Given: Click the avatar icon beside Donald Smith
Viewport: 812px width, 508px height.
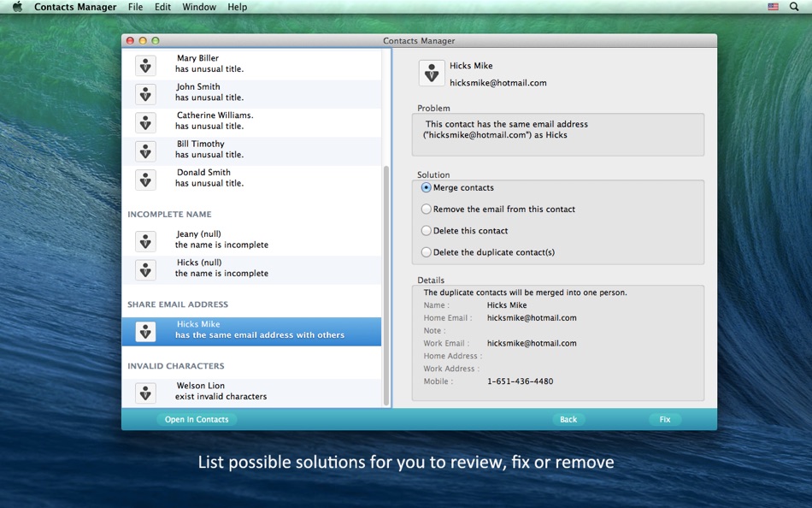Looking at the screenshot, I should pyautogui.click(x=145, y=180).
